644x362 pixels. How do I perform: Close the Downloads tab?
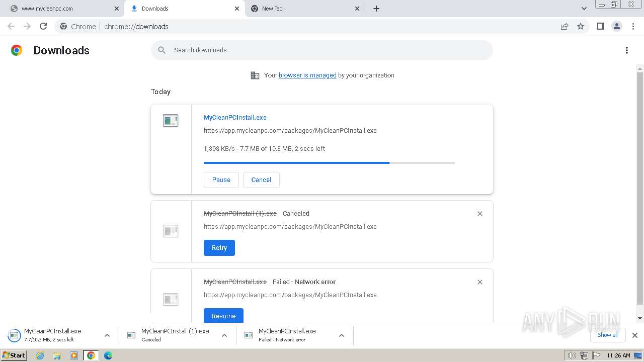click(237, 9)
